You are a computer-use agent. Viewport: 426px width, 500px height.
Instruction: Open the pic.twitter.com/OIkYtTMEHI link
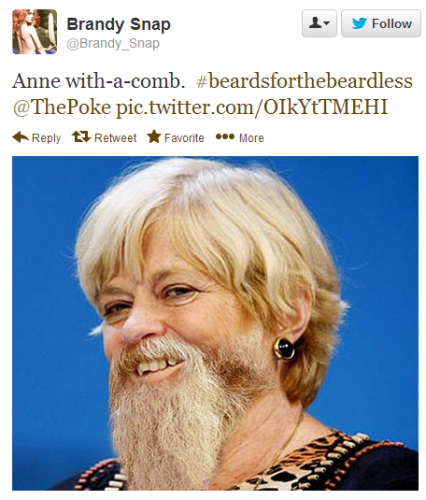(x=252, y=107)
